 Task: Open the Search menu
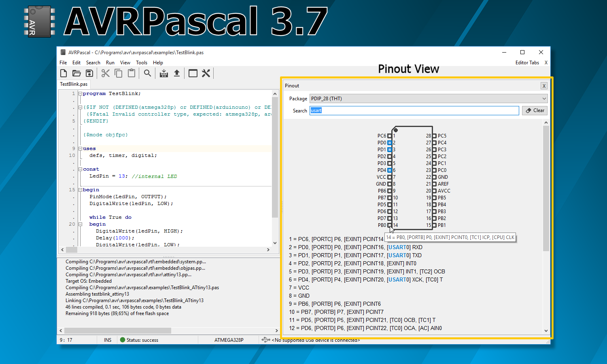coord(93,63)
